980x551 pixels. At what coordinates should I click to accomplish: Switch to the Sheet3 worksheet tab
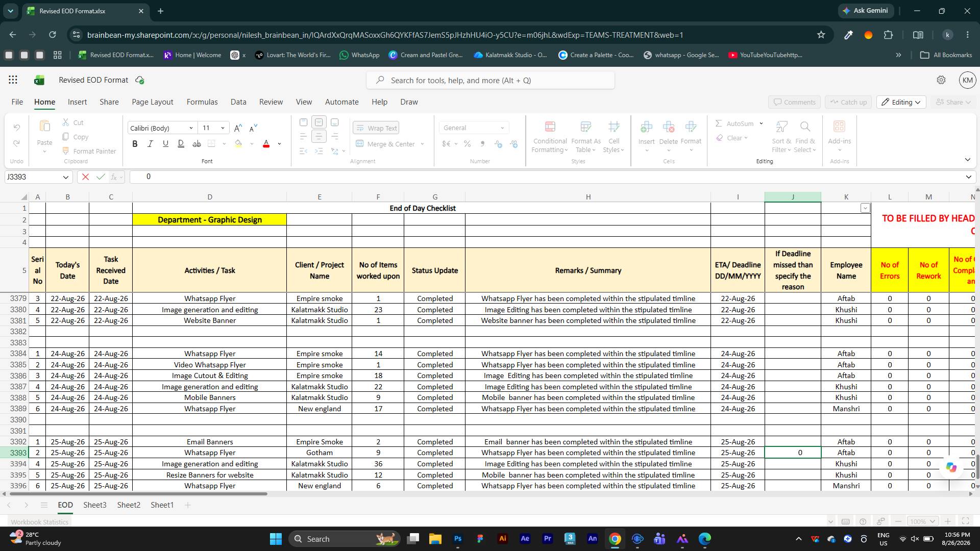pos(95,505)
